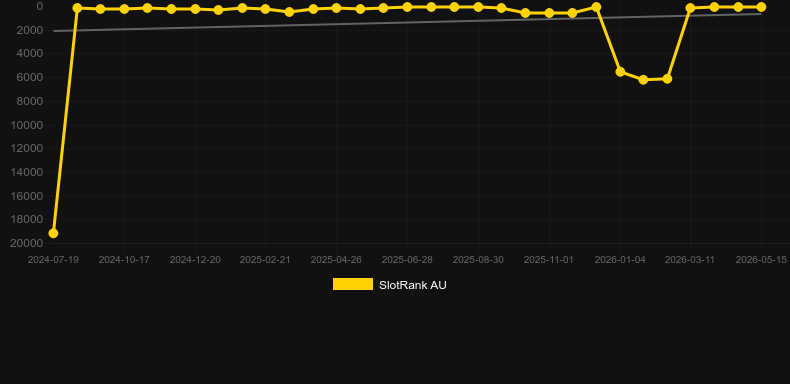Click the y-axis value 20000
The width and height of the screenshot is (790, 384).
(27, 243)
